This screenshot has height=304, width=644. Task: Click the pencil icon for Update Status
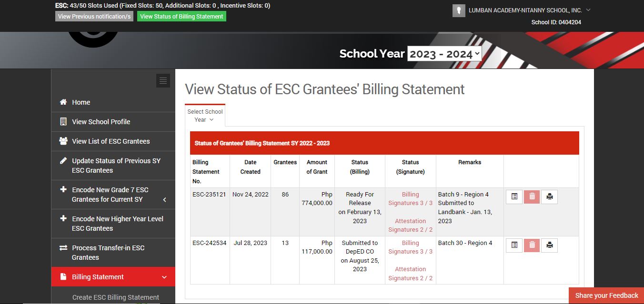(63, 160)
